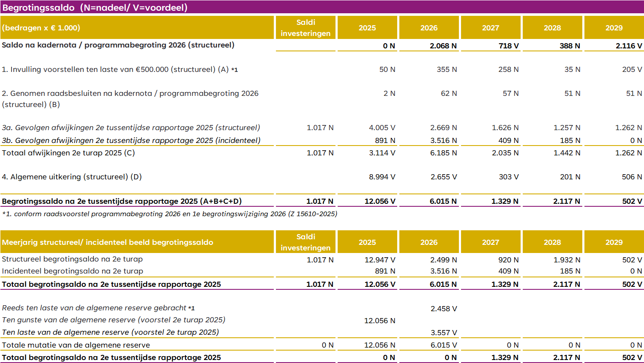The width and height of the screenshot is (644, 363).
Task: Select the '(bedragen x € 1.000)' header cell
Action: click(41, 28)
